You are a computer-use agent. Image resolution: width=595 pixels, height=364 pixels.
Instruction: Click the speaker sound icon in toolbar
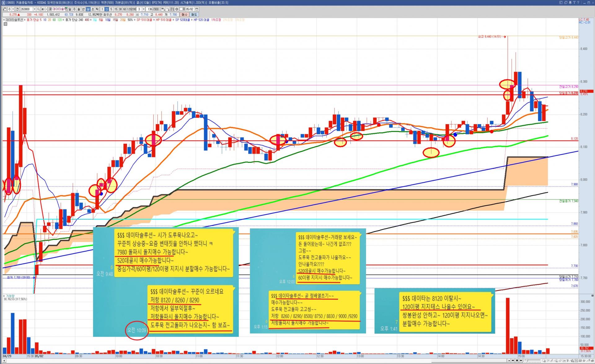[x=43, y=9]
